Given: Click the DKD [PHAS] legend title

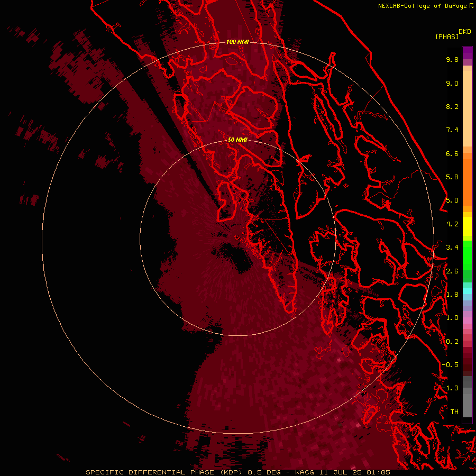Looking at the screenshot, I should (453, 34).
